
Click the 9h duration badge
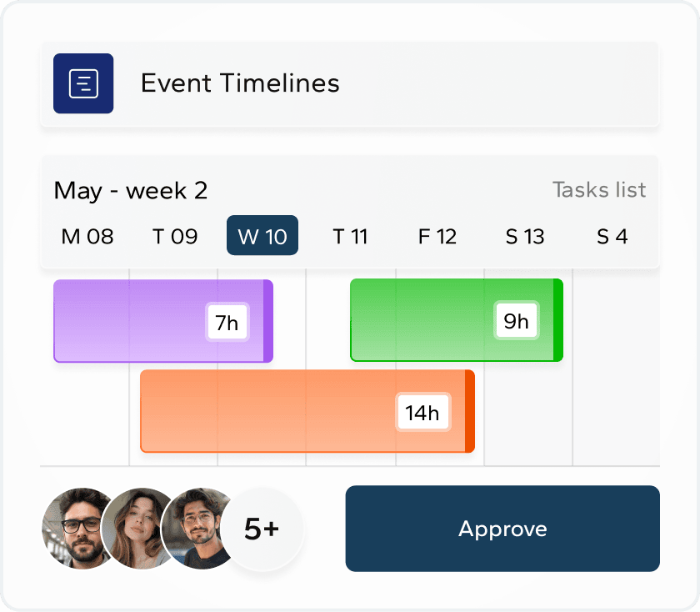coord(517,321)
